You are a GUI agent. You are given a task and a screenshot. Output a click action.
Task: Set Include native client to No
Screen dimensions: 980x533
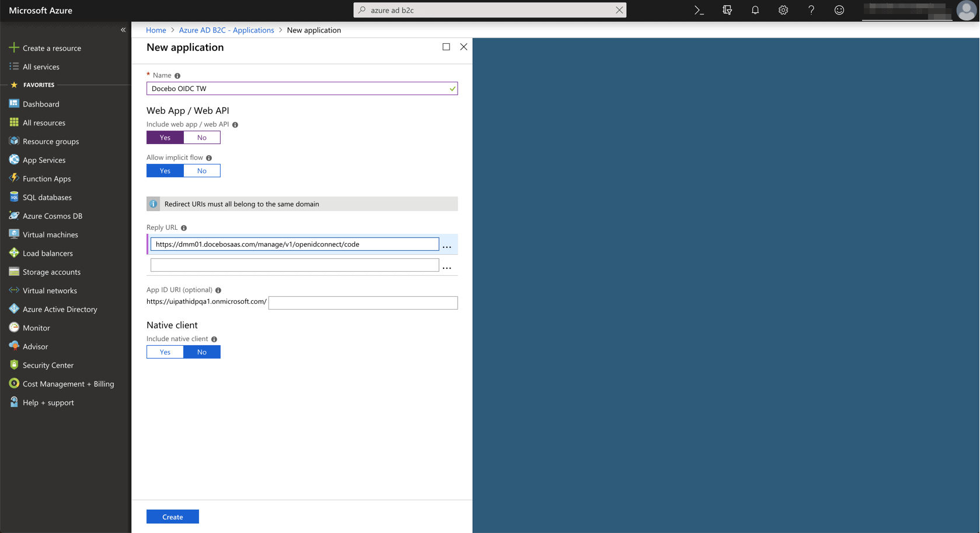tap(202, 352)
